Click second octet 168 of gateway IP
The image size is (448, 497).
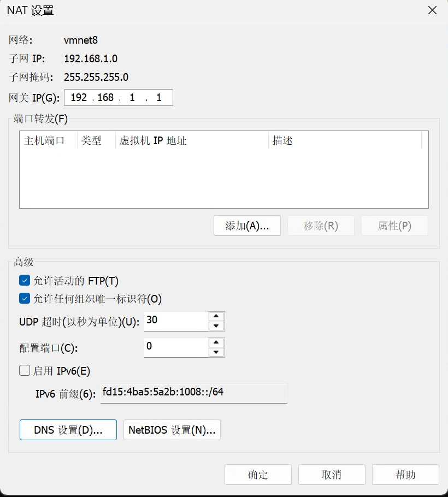105,97
